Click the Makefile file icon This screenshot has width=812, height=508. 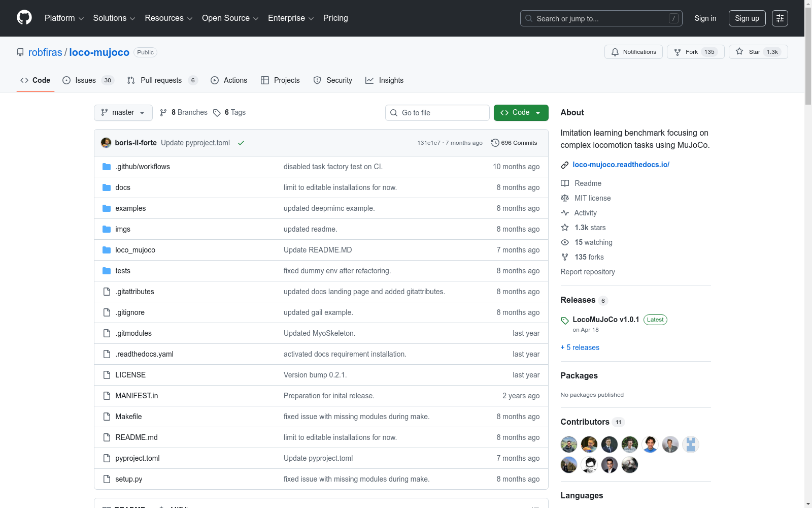[x=107, y=417]
